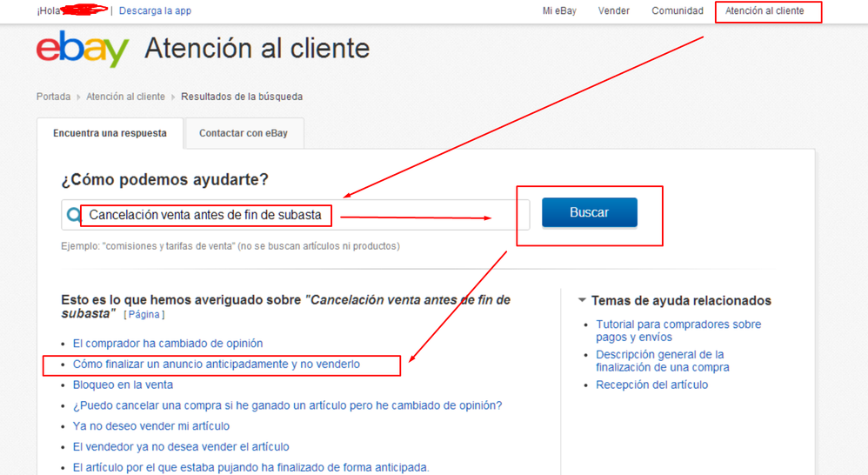Image resolution: width=868 pixels, height=475 pixels.
Task: Open Cómo finalizar un anuncio anticipadamente link
Action: (x=217, y=365)
